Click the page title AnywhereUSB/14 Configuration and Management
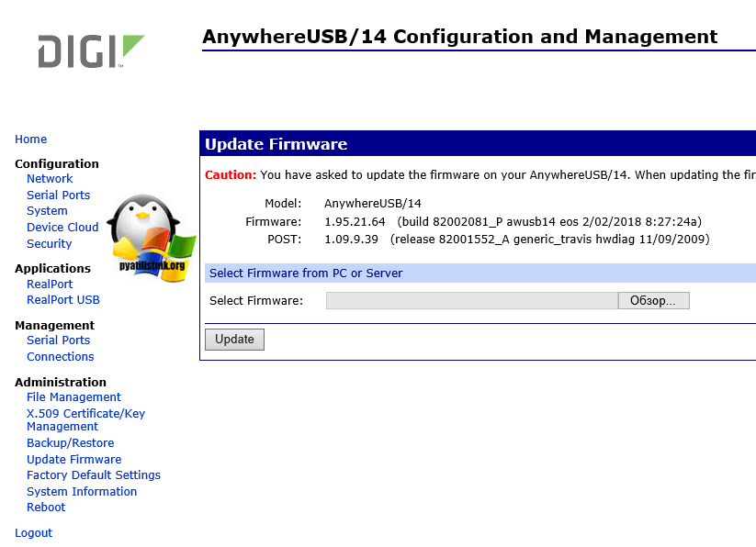Viewport: 756px width, 547px height. (460, 37)
